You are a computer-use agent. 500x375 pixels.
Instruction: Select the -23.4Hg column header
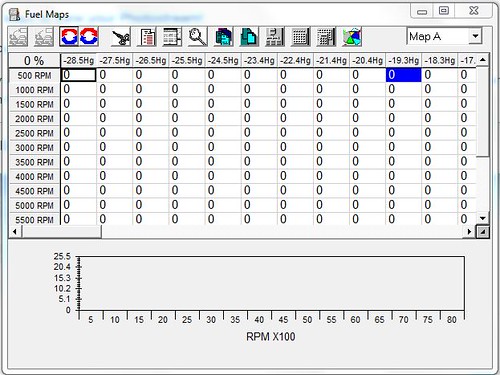pos(259,61)
